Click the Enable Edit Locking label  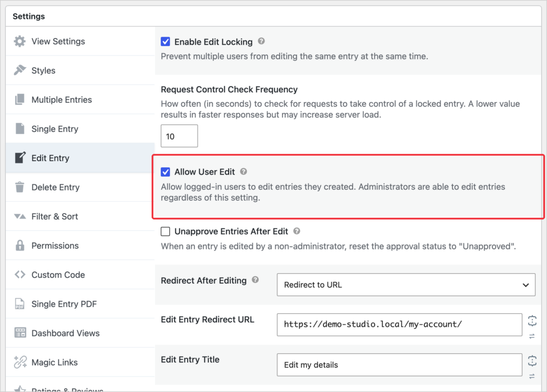(x=214, y=42)
